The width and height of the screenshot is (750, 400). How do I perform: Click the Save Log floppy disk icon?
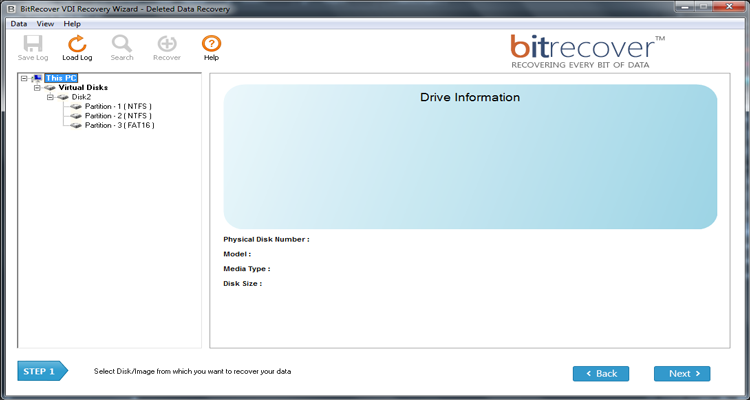pos(33,43)
